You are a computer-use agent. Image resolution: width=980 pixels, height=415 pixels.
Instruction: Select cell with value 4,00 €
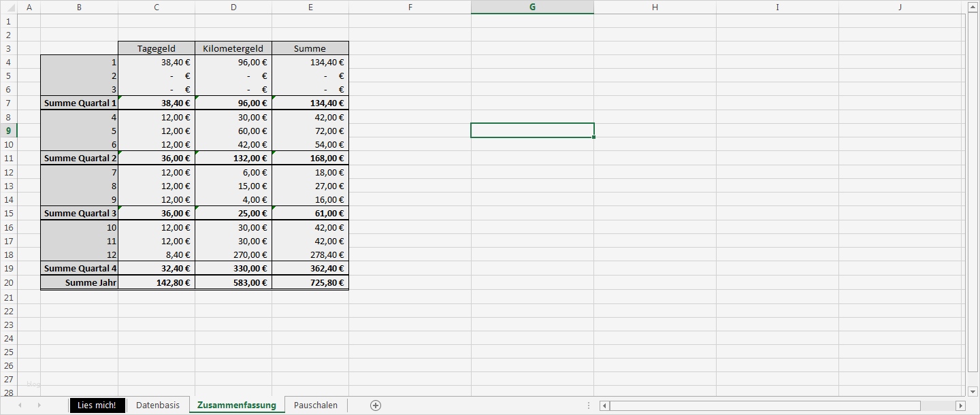click(x=233, y=200)
